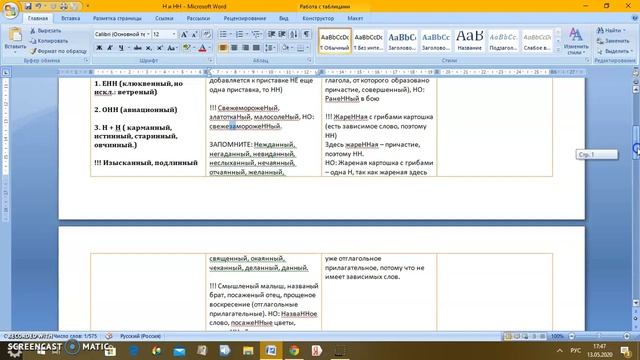Open the font color dropdown arrow

pyautogui.click(x=209, y=48)
